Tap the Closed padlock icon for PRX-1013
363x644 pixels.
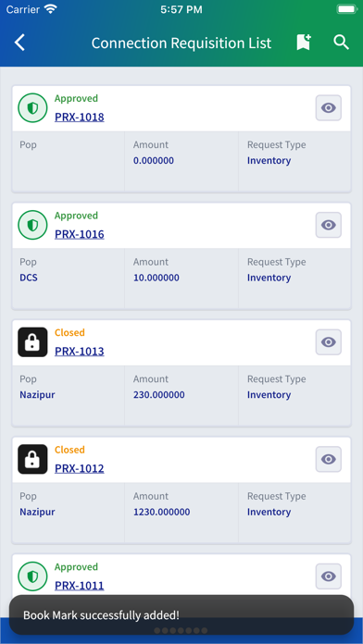32,342
